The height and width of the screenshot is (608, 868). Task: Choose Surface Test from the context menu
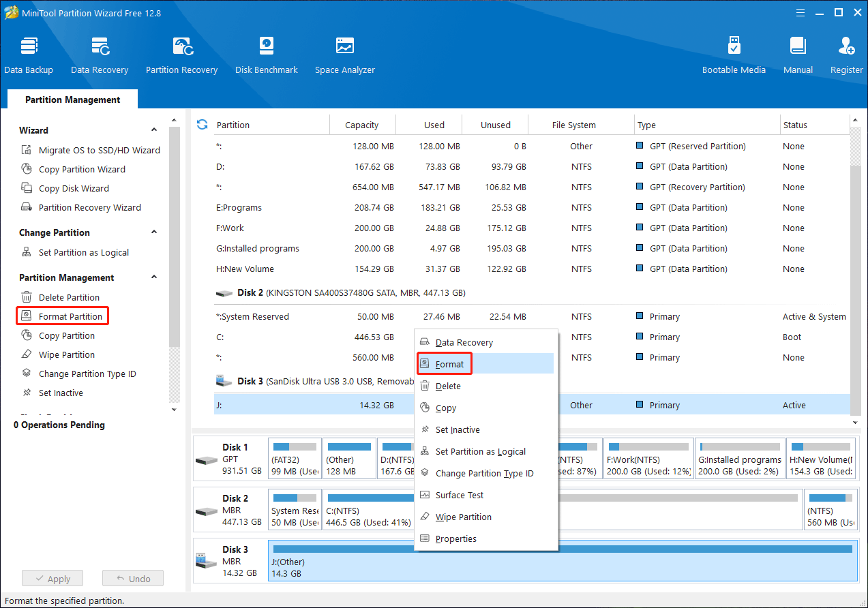486,495
